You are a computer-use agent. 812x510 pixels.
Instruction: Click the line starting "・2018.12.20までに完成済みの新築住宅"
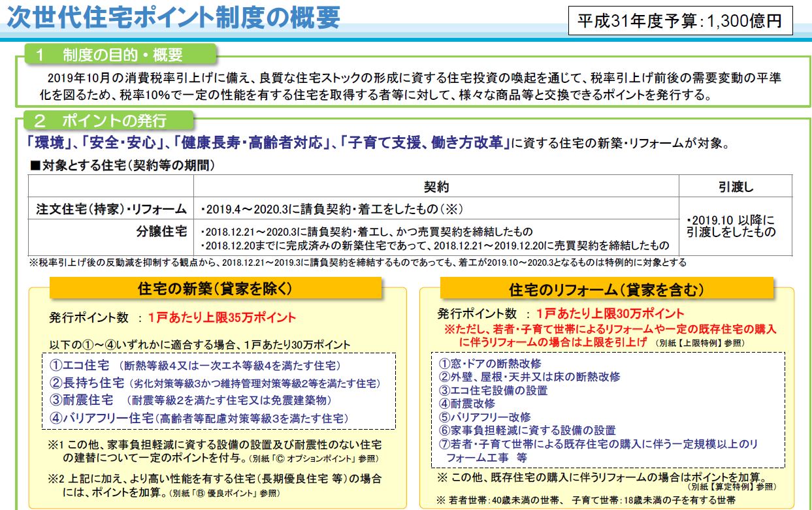tap(434, 246)
